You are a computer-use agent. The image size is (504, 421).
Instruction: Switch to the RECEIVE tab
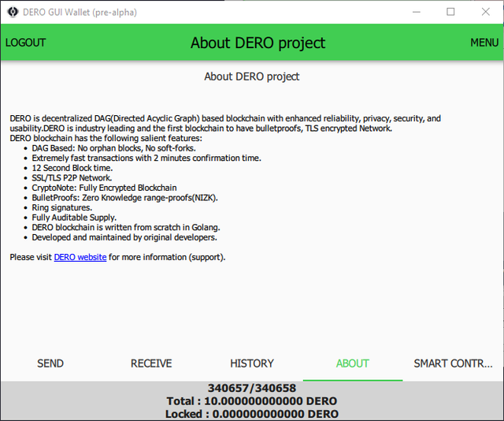[151, 363]
